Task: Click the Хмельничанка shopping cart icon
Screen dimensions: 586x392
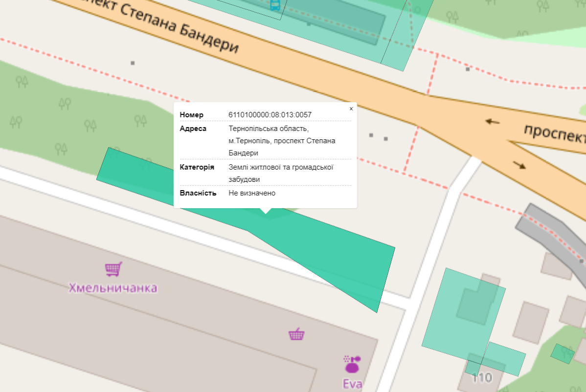Action: pos(113,269)
